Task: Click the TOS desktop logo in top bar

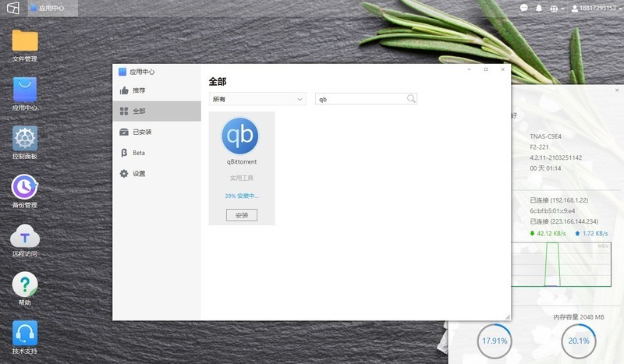Action: click(13, 8)
